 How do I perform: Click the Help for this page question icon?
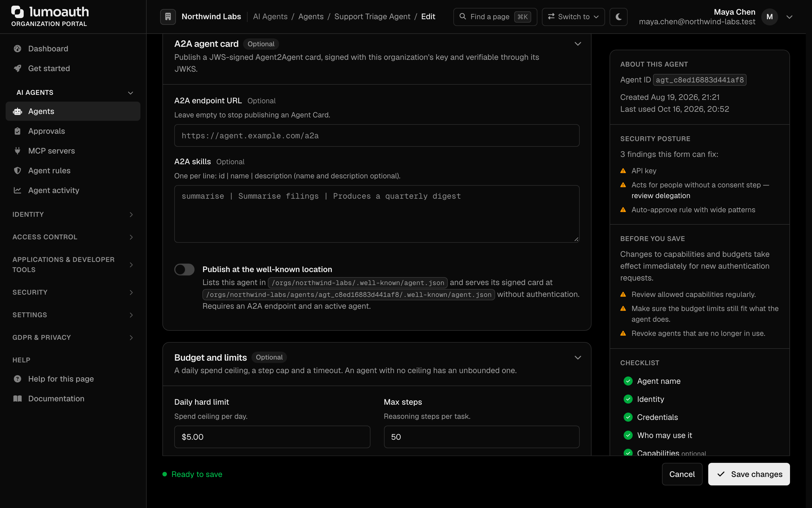pos(17,379)
